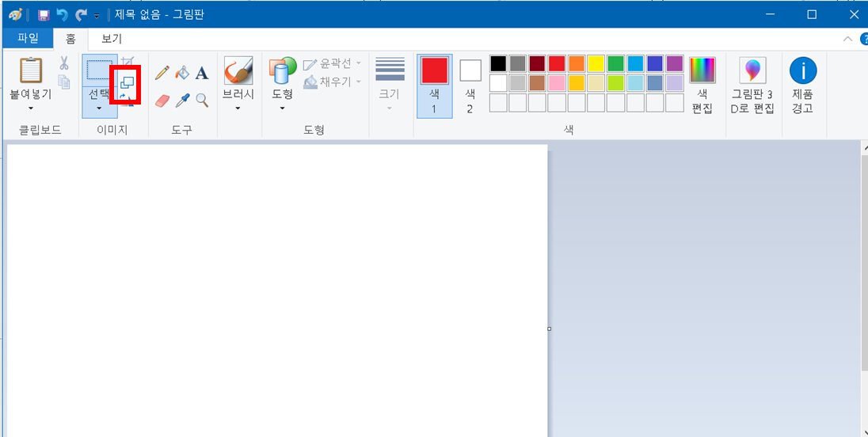Pick the blue-gray palette swatch

pyautogui.click(x=655, y=83)
